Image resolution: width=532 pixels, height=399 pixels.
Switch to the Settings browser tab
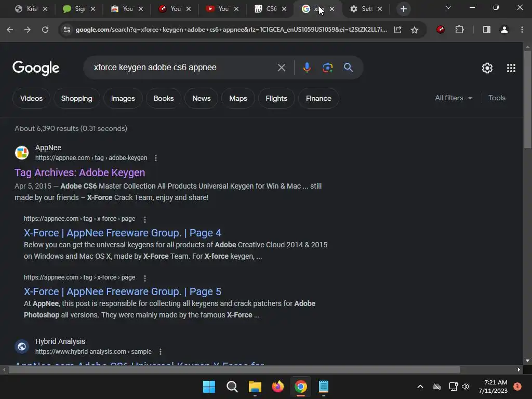(x=366, y=9)
